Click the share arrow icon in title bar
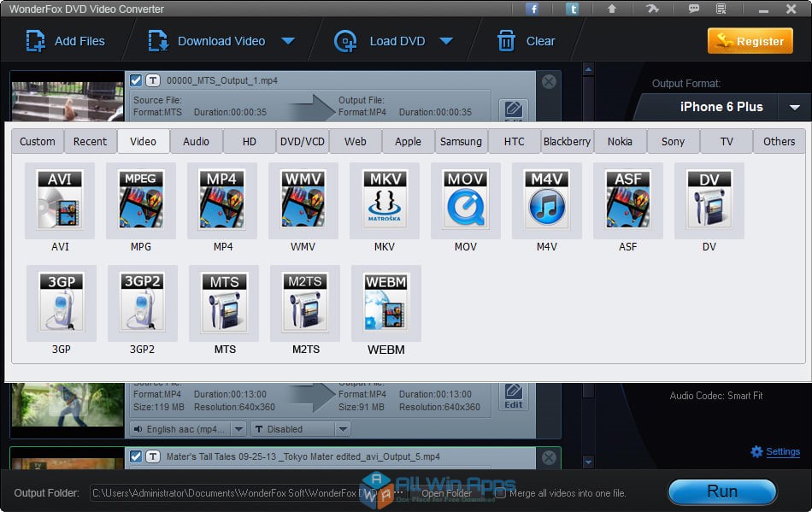Screen dimensions: 812x512 (652, 9)
